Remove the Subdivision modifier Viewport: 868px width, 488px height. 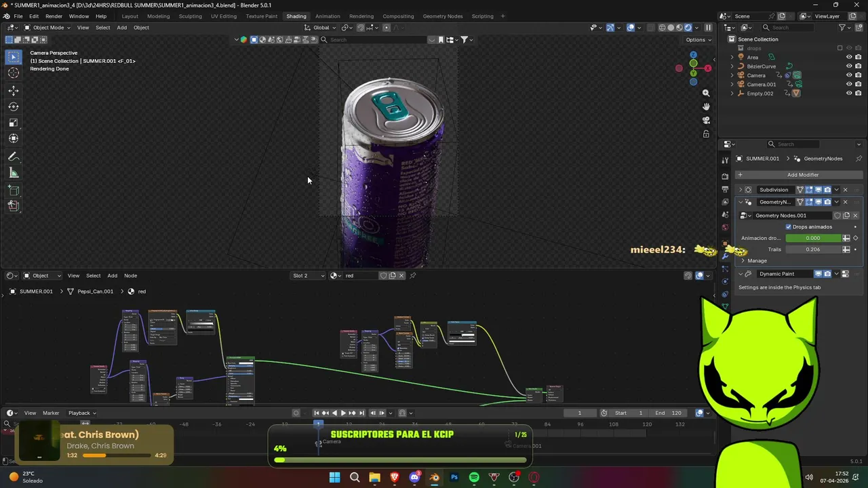(x=845, y=190)
